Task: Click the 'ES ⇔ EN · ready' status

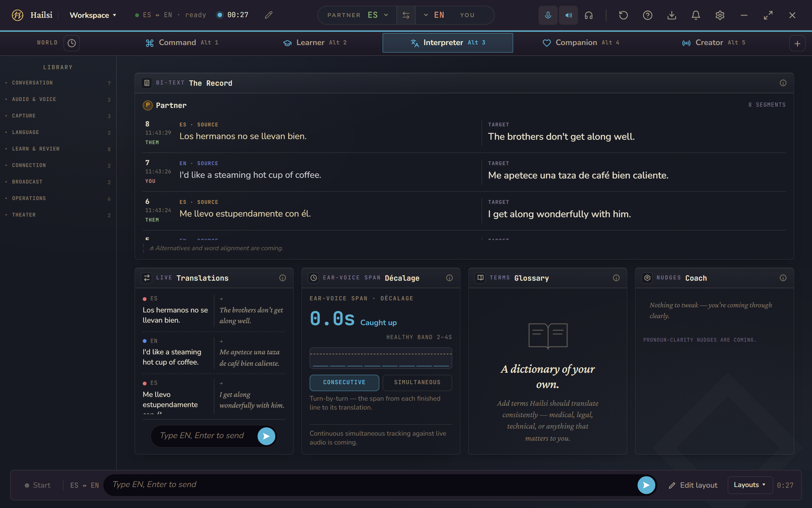Action: click(170, 15)
